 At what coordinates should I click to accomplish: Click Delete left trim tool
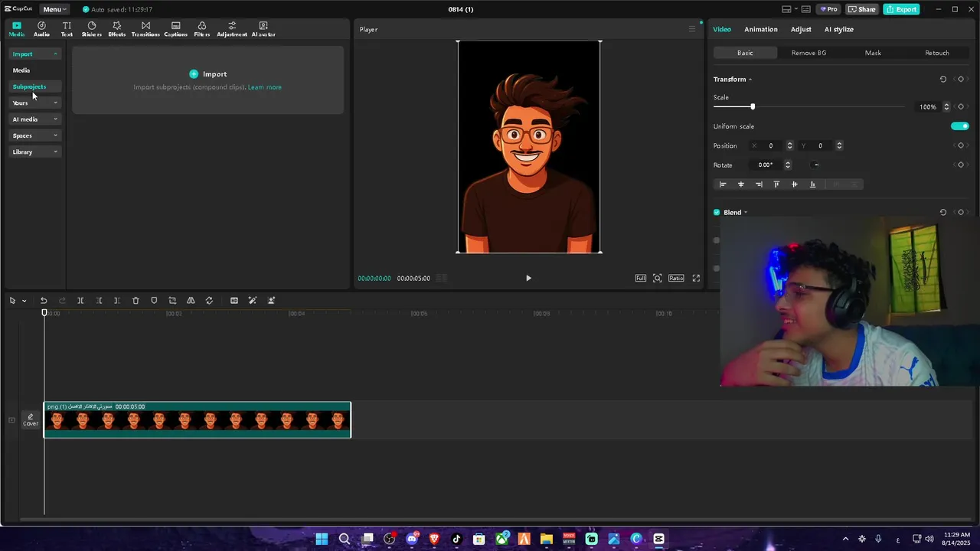coord(99,301)
